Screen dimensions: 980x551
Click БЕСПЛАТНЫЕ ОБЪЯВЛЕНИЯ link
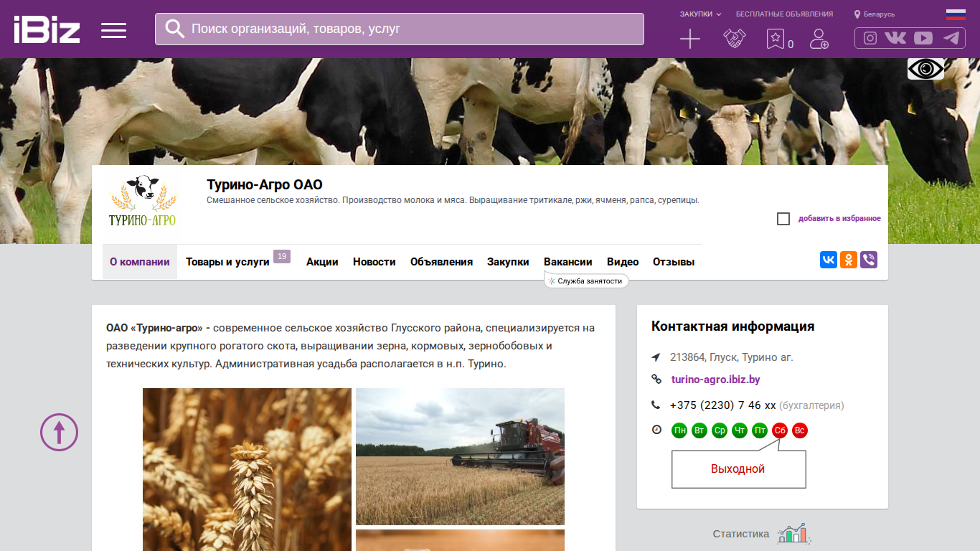(x=785, y=14)
